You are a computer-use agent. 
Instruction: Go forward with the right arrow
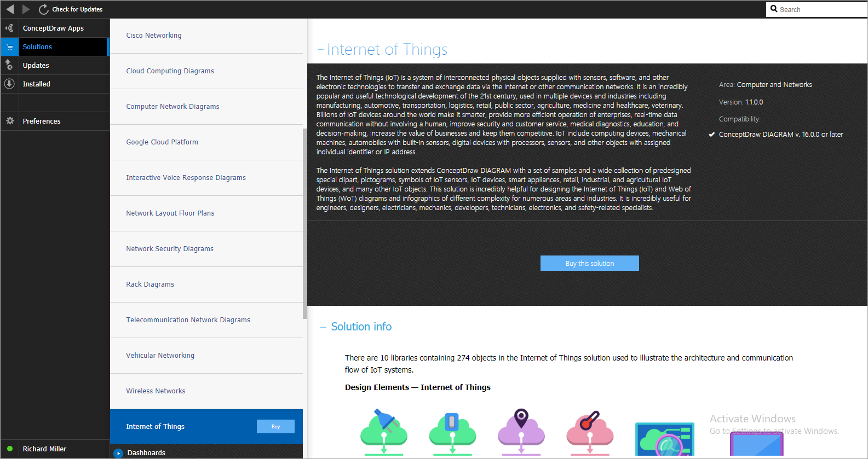pos(26,9)
